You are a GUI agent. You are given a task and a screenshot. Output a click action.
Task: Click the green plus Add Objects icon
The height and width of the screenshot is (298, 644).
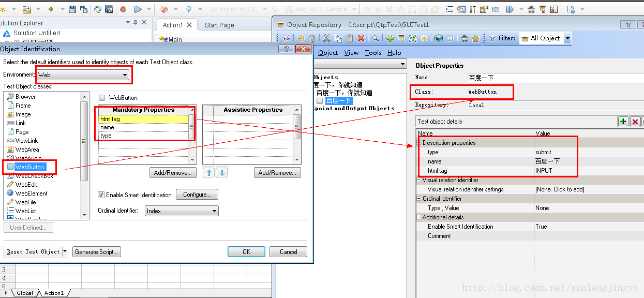pyautogui.click(x=390, y=38)
